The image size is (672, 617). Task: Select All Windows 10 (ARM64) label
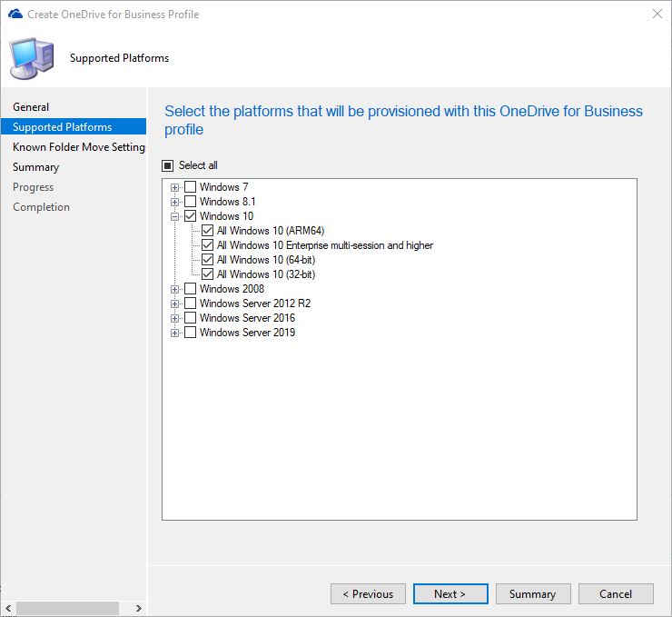[271, 231]
